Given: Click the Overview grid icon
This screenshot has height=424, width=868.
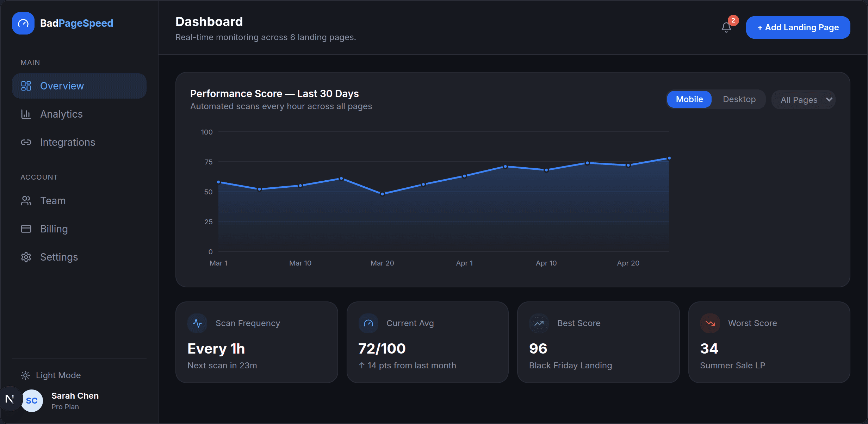Looking at the screenshot, I should [x=26, y=86].
